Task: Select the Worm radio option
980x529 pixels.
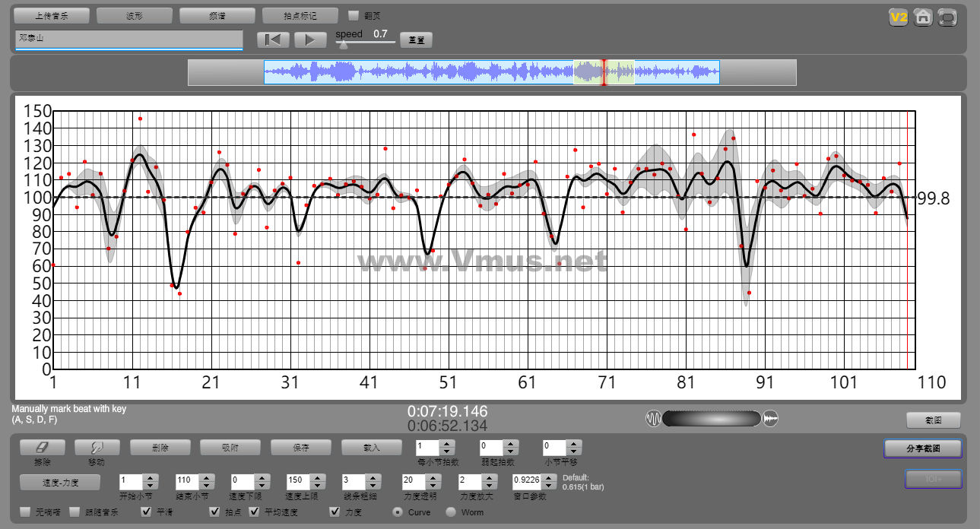Action: [451, 512]
